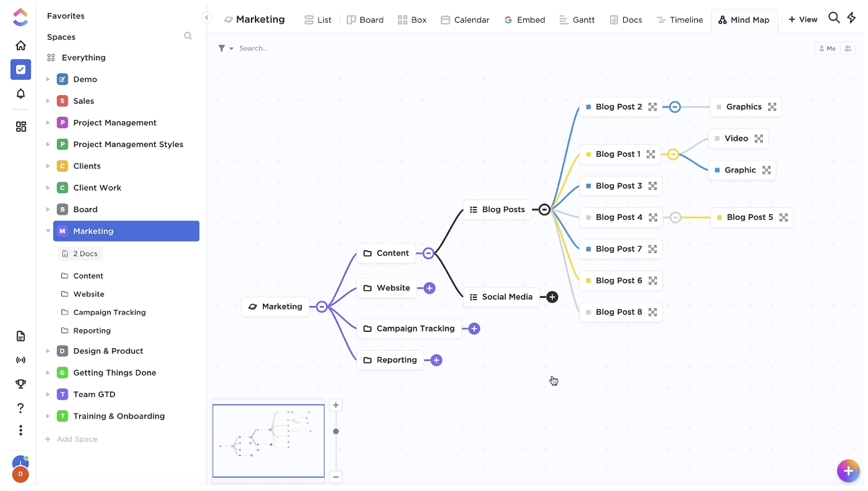Open the Notifications bell icon

(x=21, y=94)
